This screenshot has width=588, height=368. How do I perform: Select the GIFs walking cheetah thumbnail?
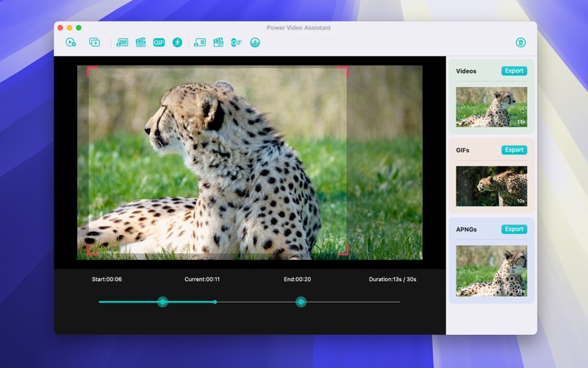pos(491,185)
